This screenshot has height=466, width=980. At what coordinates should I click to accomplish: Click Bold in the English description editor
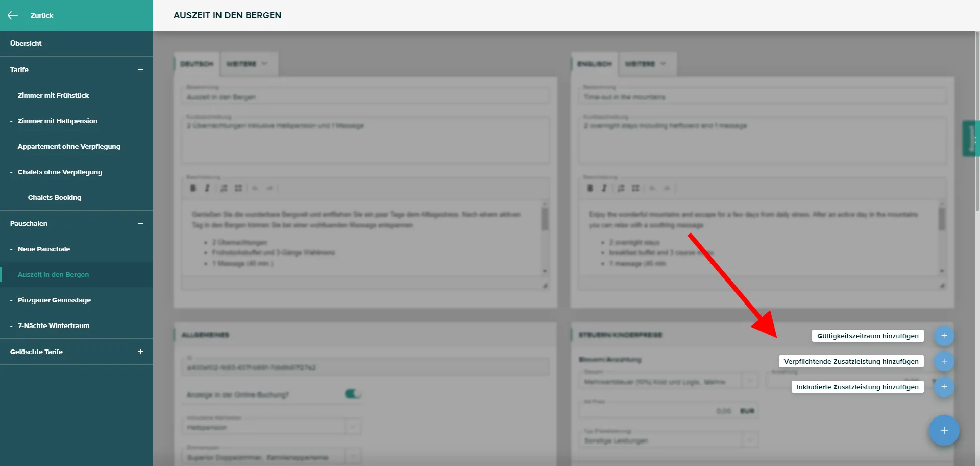coord(590,188)
